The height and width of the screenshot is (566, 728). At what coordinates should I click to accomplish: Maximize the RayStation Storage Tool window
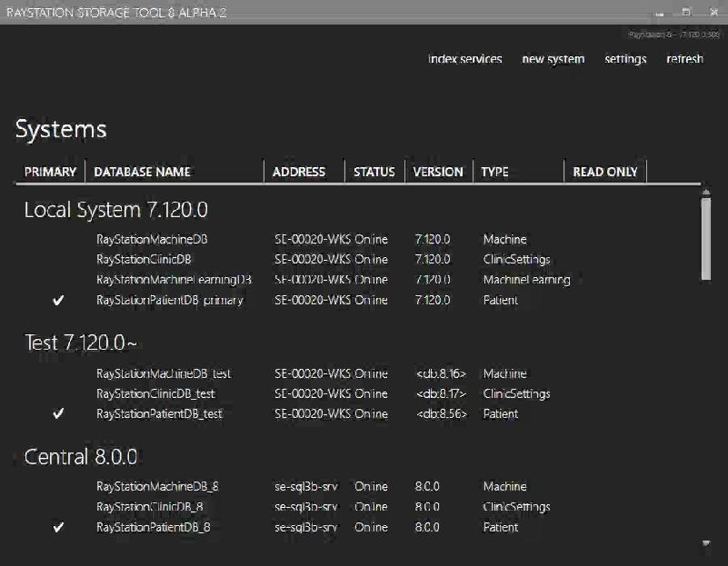(686, 12)
